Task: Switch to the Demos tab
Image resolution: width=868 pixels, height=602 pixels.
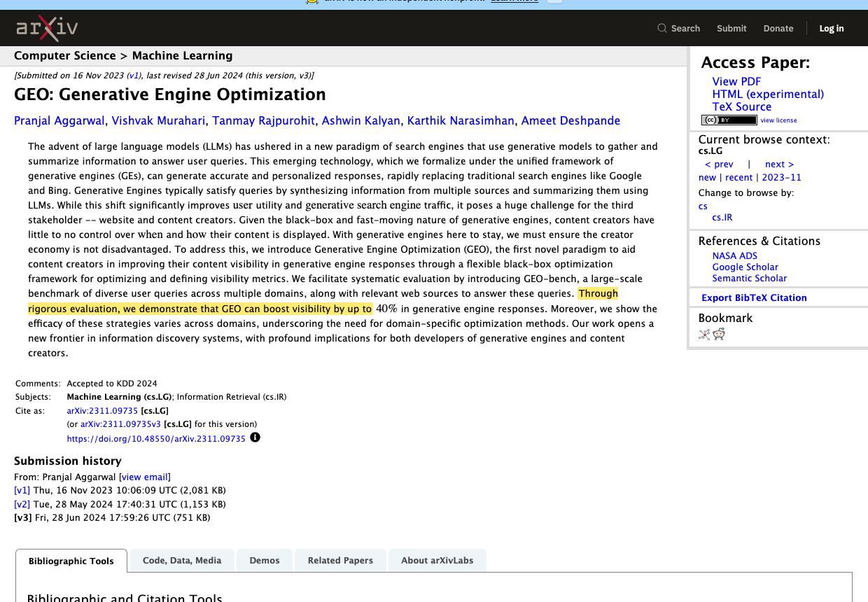Action: [x=265, y=561]
